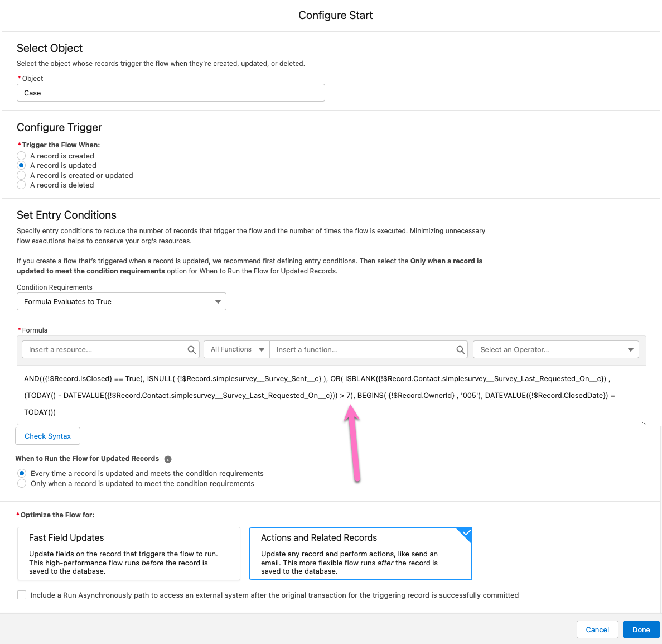Image resolution: width=662 pixels, height=644 pixels.
Task: Cancel the Configure Start dialog
Action: pyautogui.click(x=597, y=629)
